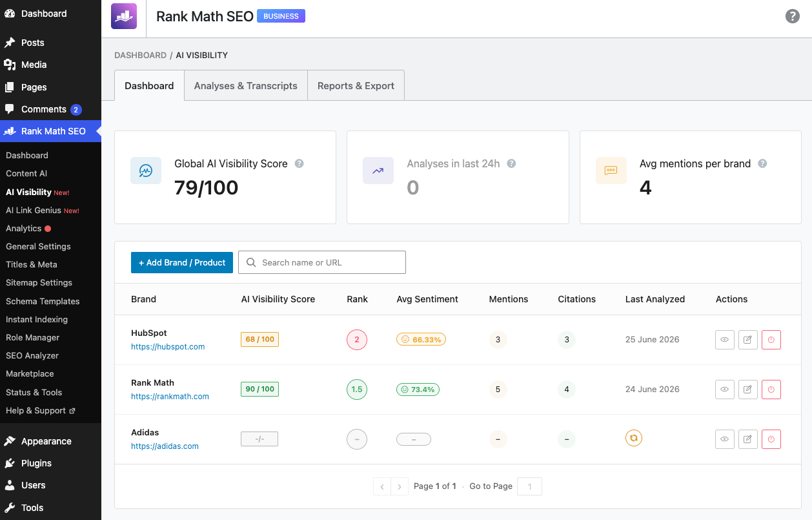Viewport: 812px width, 520px height.
Task: Click Rank Math's 90 / 100 score badge
Action: coord(259,389)
